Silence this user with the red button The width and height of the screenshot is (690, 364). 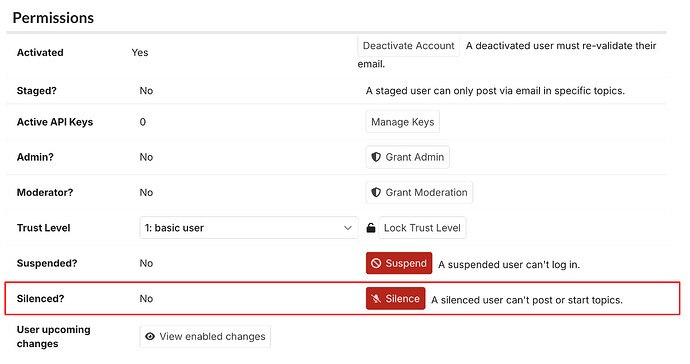pyautogui.click(x=396, y=298)
